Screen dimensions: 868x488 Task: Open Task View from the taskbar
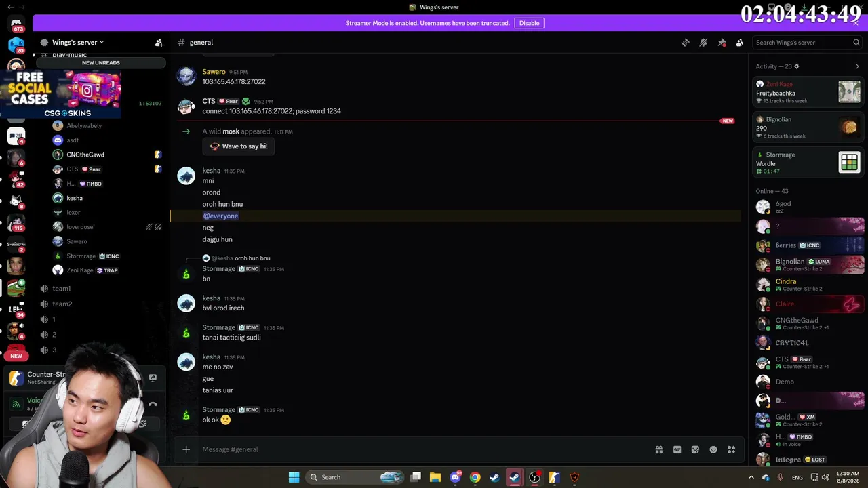click(x=416, y=477)
